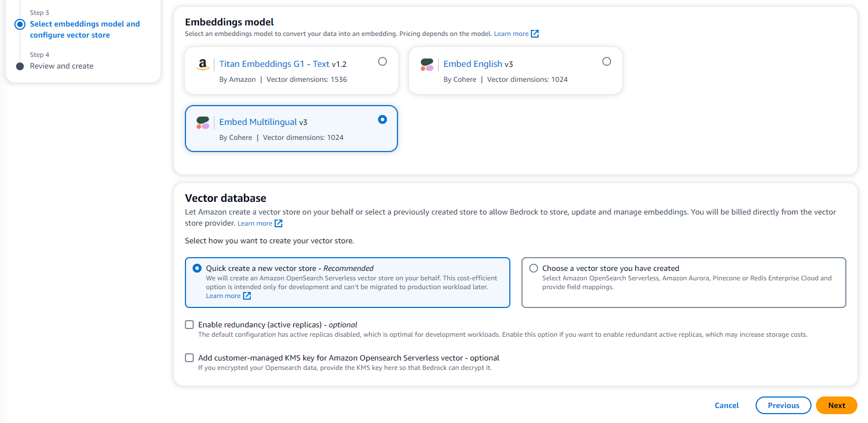Image resolution: width=868 pixels, height=423 pixels.
Task: Click 'Vector dimensions: 1024' on Embed English card
Action: [x=528, y=79]
